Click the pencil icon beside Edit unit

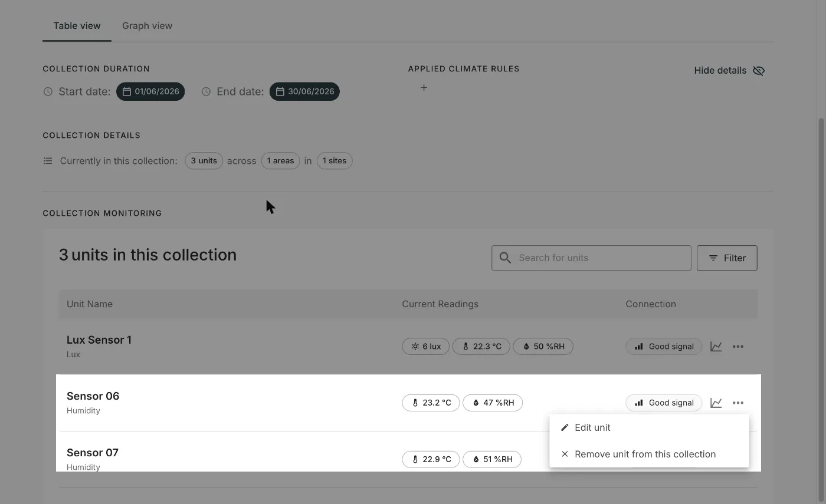click(565, 427)
